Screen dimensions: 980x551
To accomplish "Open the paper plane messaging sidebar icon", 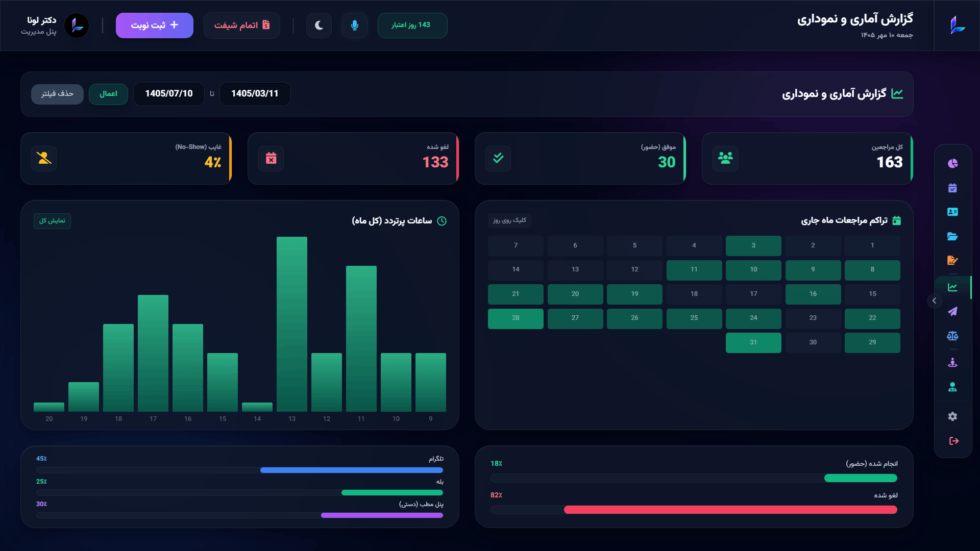I will 952,311.
